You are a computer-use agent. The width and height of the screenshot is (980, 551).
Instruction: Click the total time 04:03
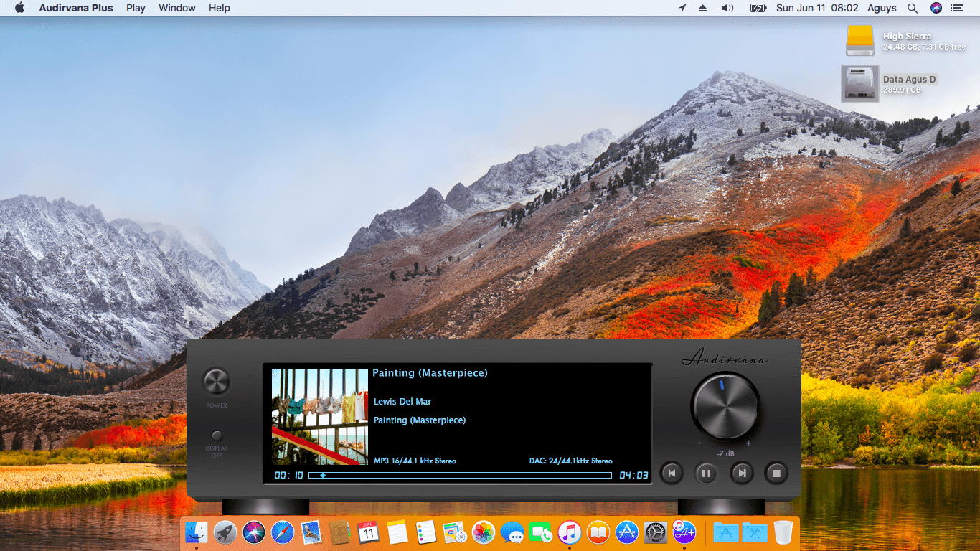[633, 475]
